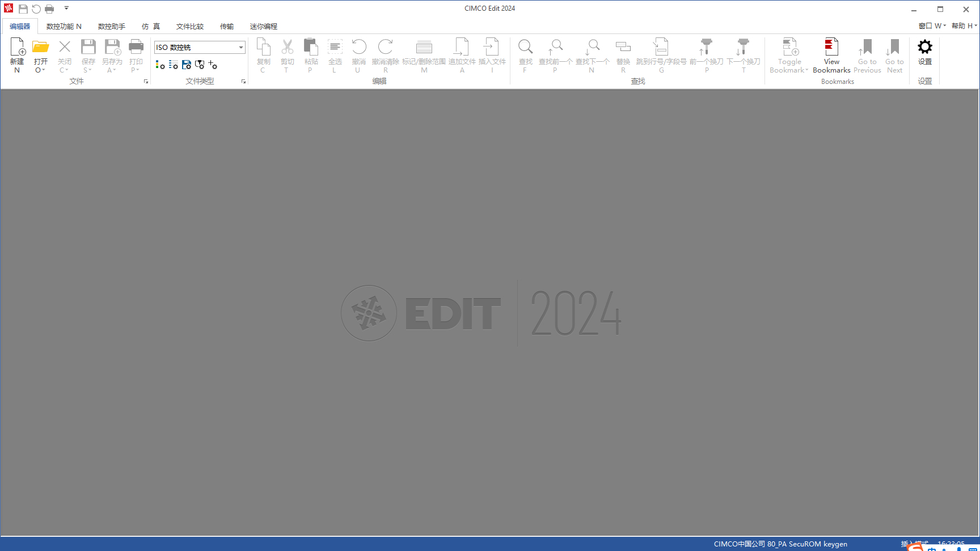Click Go to Next bookmark

click(894, 56)
